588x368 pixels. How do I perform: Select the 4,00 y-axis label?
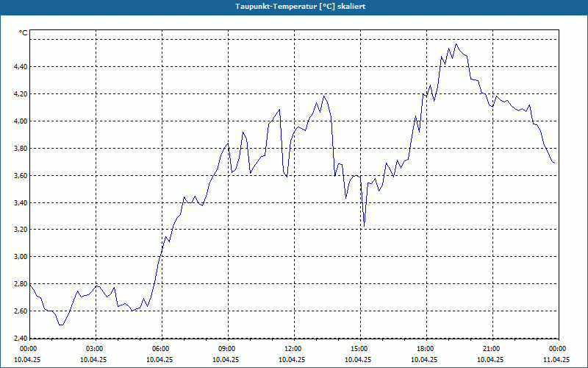coord(21,121)
